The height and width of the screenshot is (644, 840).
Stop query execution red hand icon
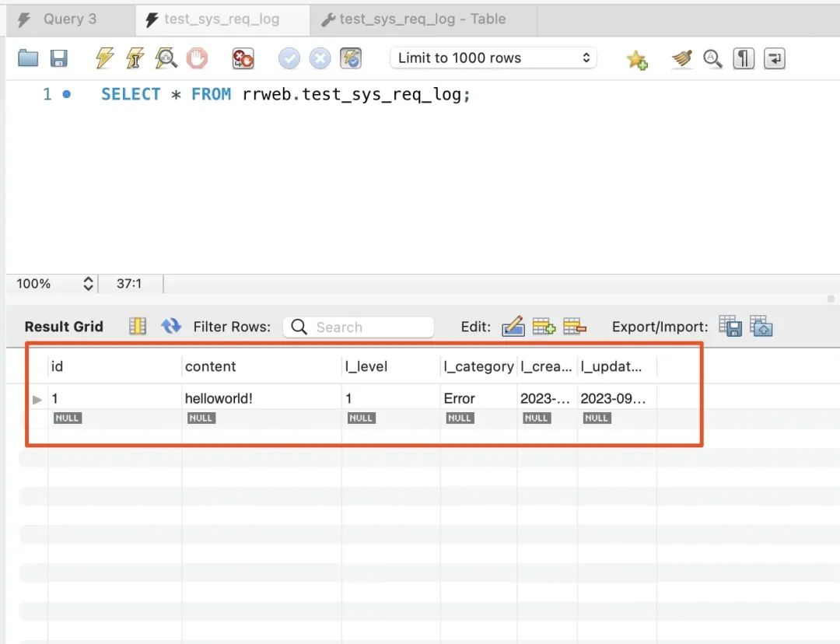(x=197, y=58)
